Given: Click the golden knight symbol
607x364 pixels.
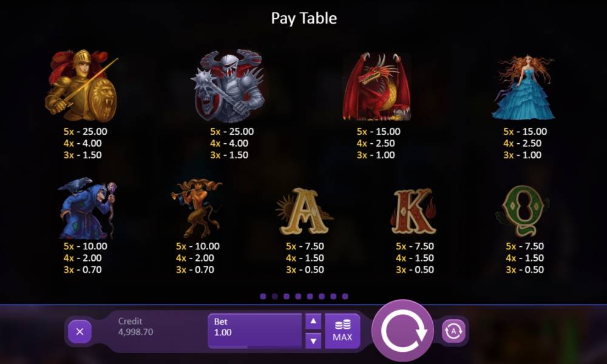Looking at the screenshot, I should [x=81, y=85].
